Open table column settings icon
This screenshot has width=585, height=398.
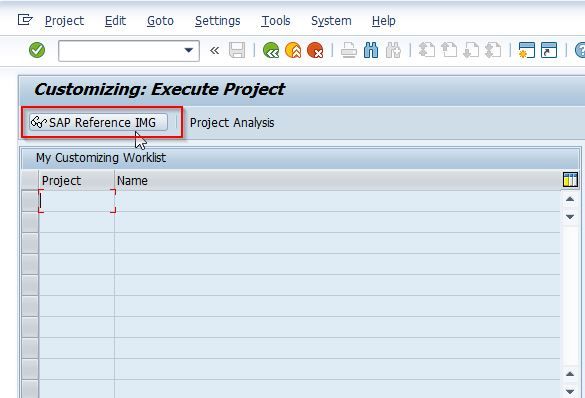pos(570,179)
